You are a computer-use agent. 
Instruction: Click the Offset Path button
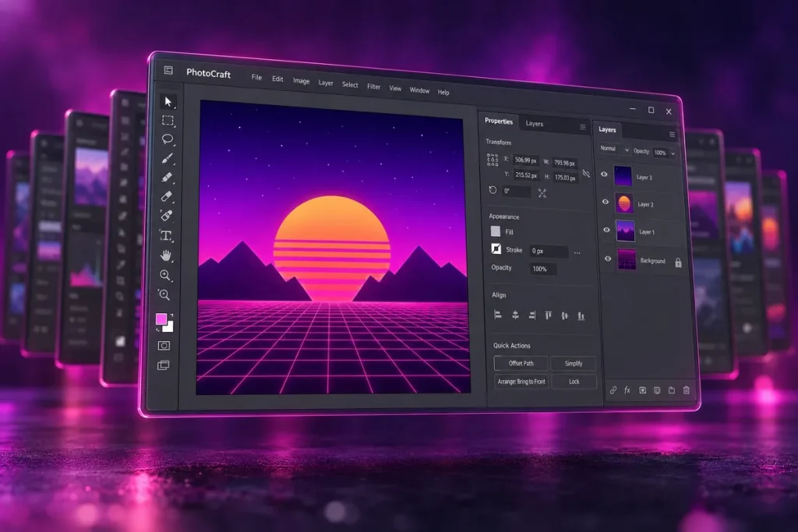(521, 363)
